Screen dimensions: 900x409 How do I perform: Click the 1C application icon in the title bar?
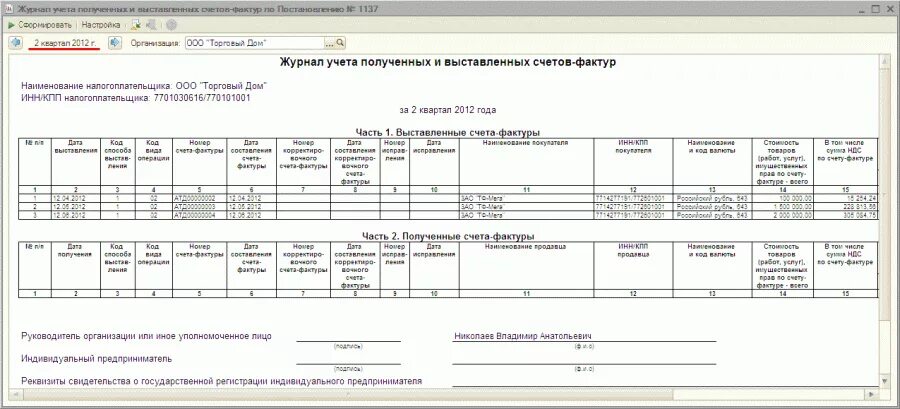(x=10, y=9)
